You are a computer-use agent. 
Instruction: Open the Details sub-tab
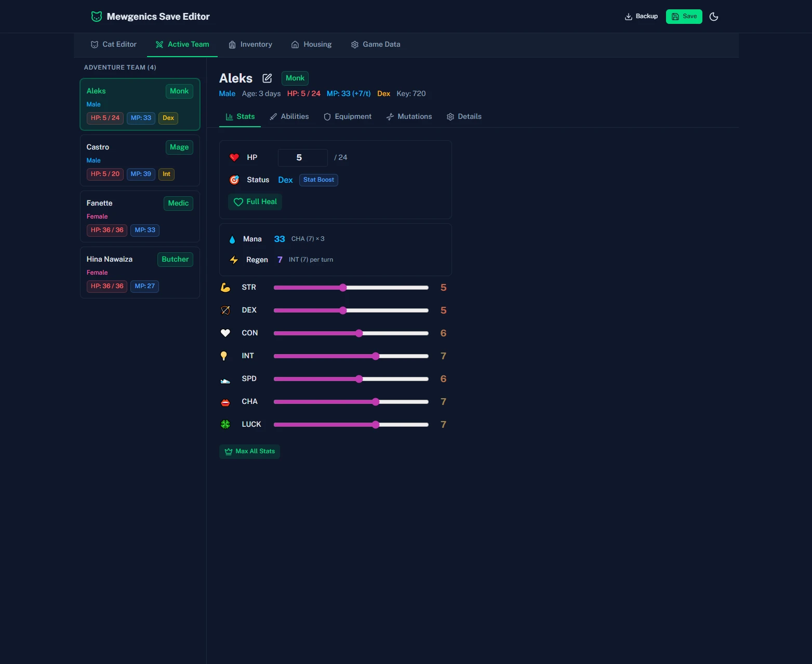tap(464, 117)
